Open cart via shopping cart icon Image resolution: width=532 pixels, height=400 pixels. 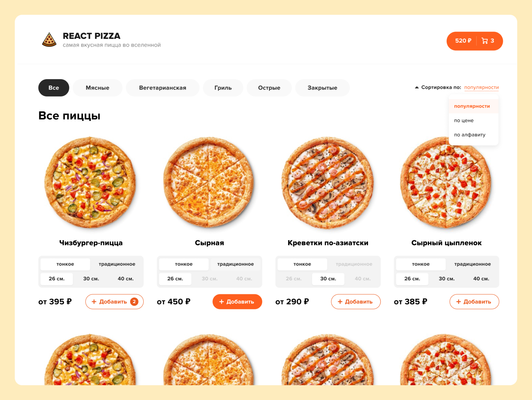click(485, 41)
